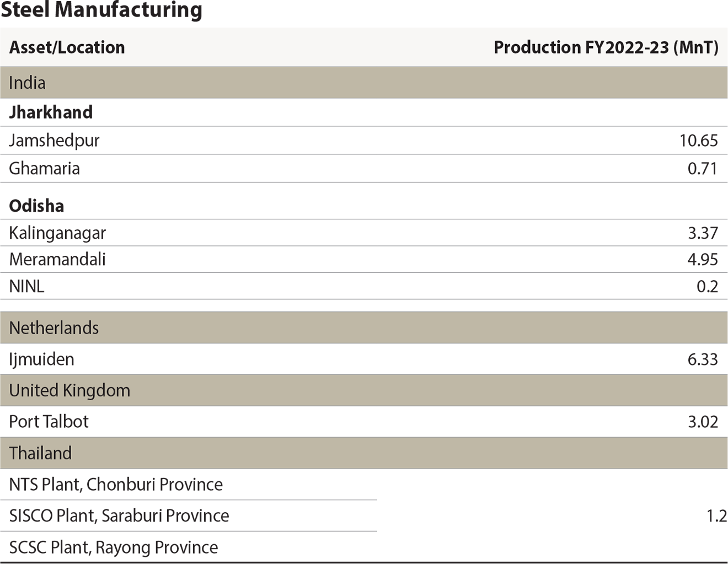Click the 'Odisha' subheading
The image size is (728, 564).
coord(36,206)
